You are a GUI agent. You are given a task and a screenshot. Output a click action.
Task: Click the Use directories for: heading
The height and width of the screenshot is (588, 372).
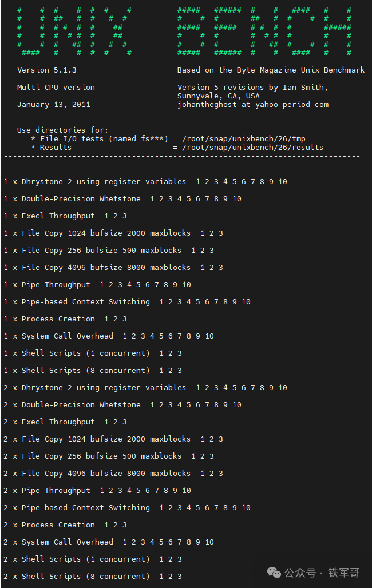coord(63,130)
